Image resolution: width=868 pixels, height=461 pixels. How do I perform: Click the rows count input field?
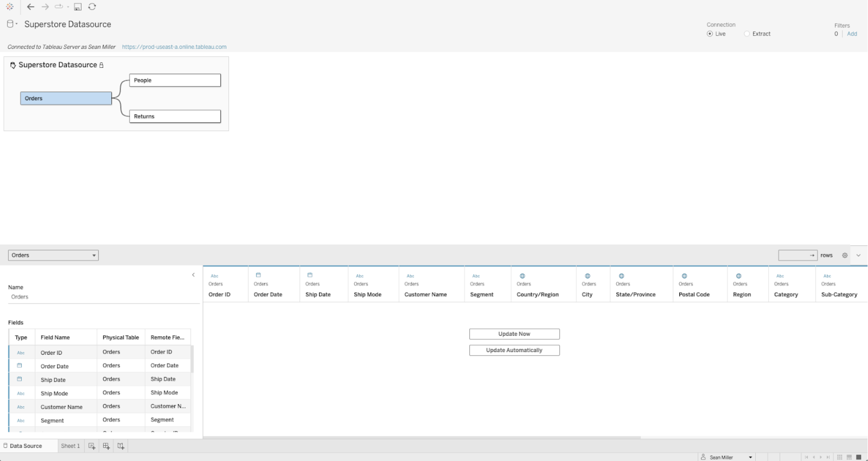(x=794, y=256)
